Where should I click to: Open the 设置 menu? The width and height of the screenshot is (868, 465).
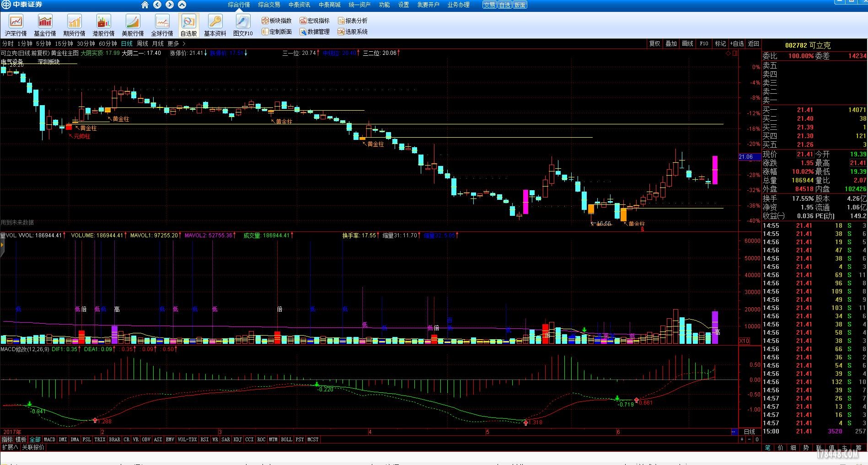[403, 5]
